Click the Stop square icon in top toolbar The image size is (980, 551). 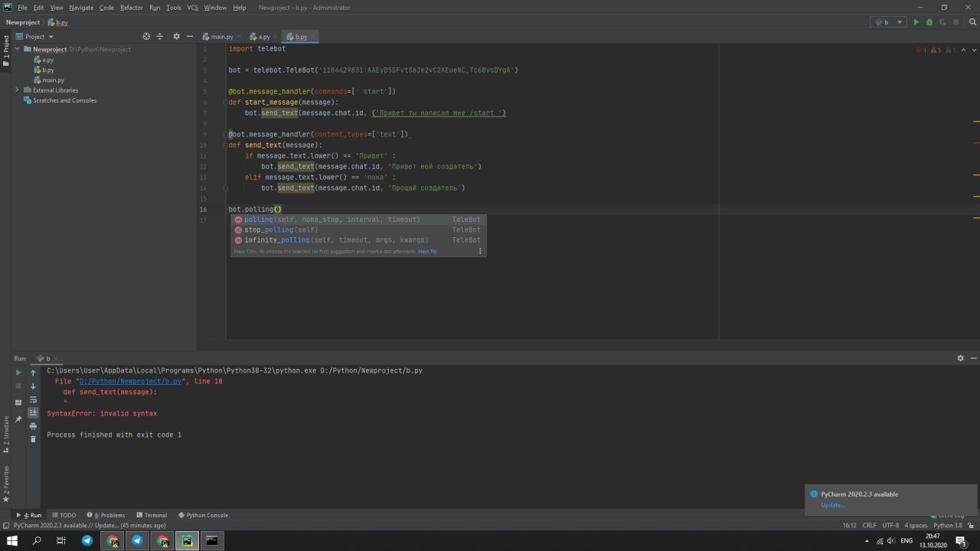pyautogui.click(x=955, y=22)
